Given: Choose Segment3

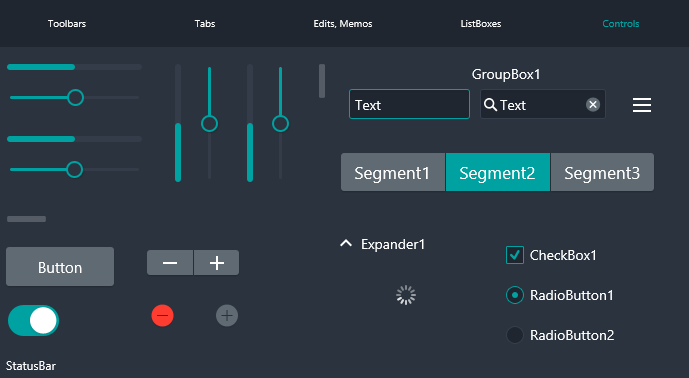Looking at the screenshot, I should (x=602, y=172).
